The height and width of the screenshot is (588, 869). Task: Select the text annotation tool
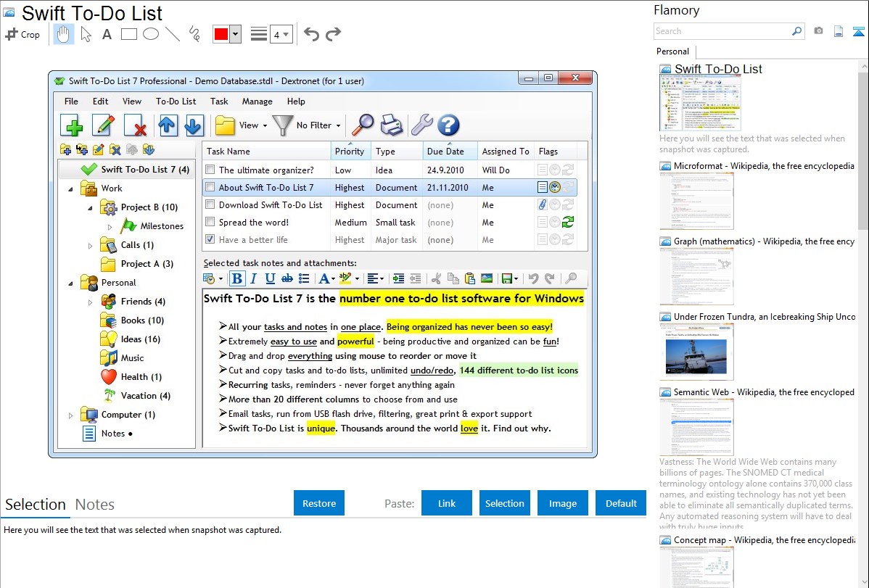[107, 34]
